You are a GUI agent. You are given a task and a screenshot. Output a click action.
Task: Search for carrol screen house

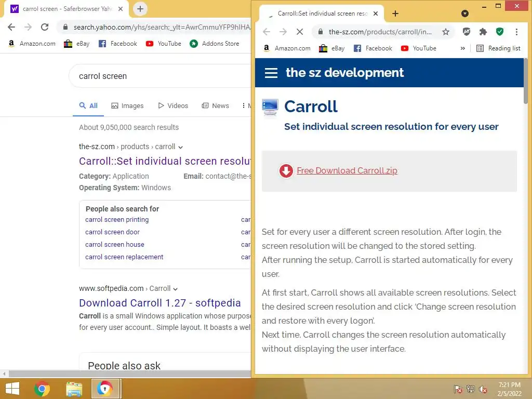pyautogui.click(x=115, y=245)
